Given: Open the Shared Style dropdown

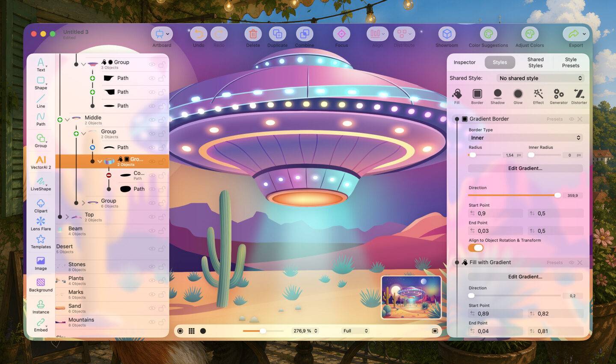Looking at the screenshot, I should coord(540,78).
